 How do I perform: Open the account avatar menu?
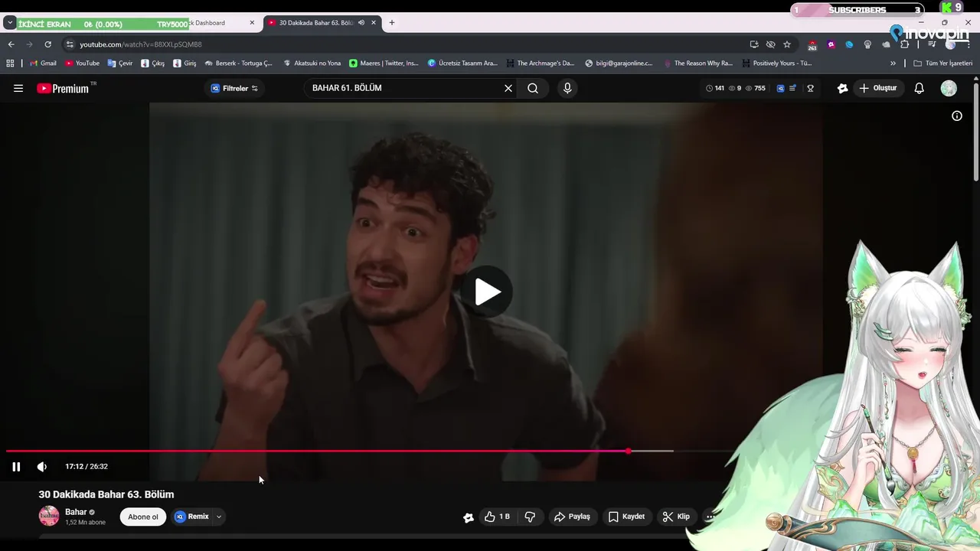click(x=949, y=88)
